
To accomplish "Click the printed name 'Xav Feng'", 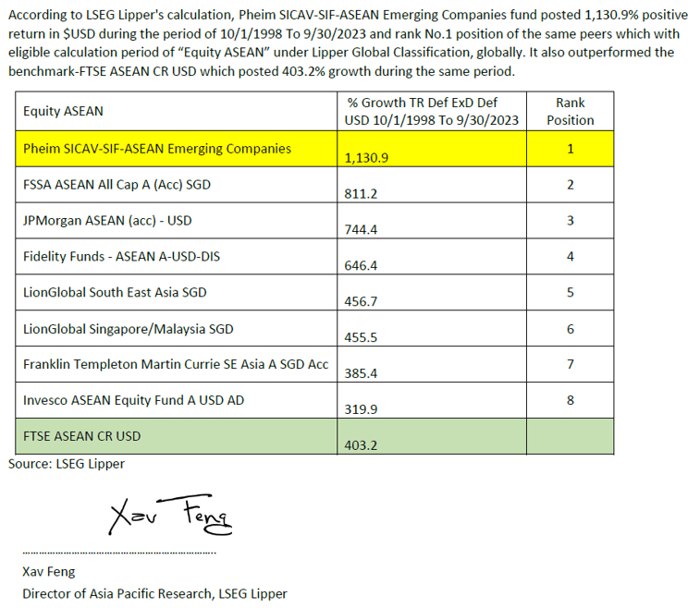I will pos(49,572).
